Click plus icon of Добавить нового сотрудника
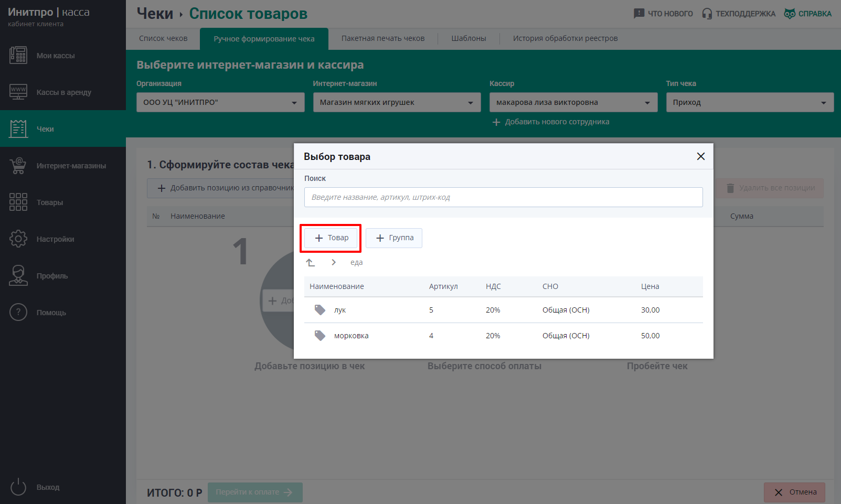The width and height of the screenshot is (841, 504). coord(496,122)
